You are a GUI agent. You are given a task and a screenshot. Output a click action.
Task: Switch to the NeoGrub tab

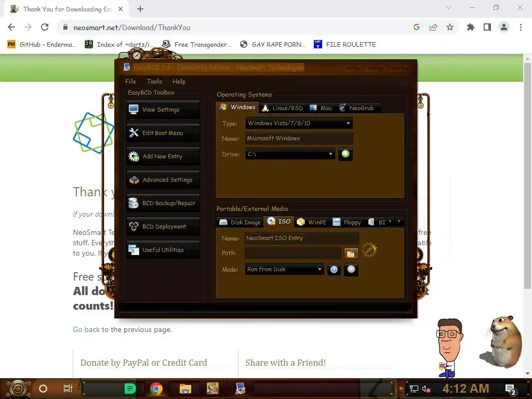tap(357, 108)
